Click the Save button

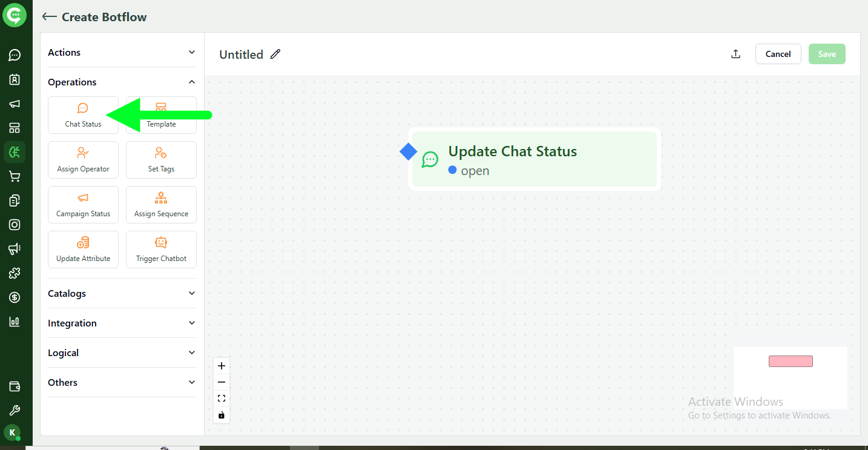tap(827, 54)
